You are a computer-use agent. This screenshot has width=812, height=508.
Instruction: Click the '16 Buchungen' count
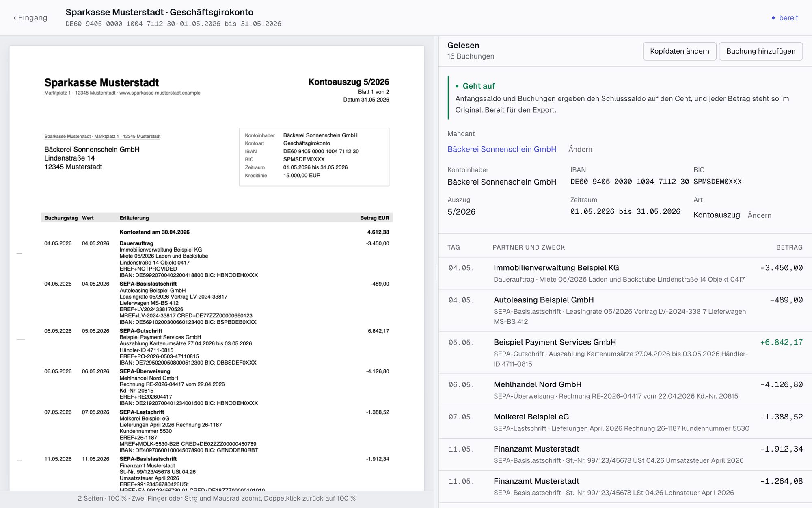(471, 56)
